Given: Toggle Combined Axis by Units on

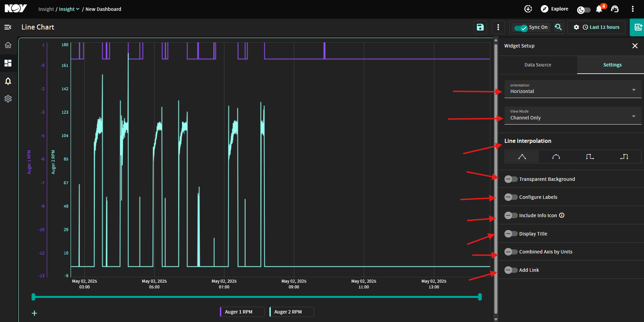Looking at the screenshot, I should pyautogui.click(x=511, y=252).
